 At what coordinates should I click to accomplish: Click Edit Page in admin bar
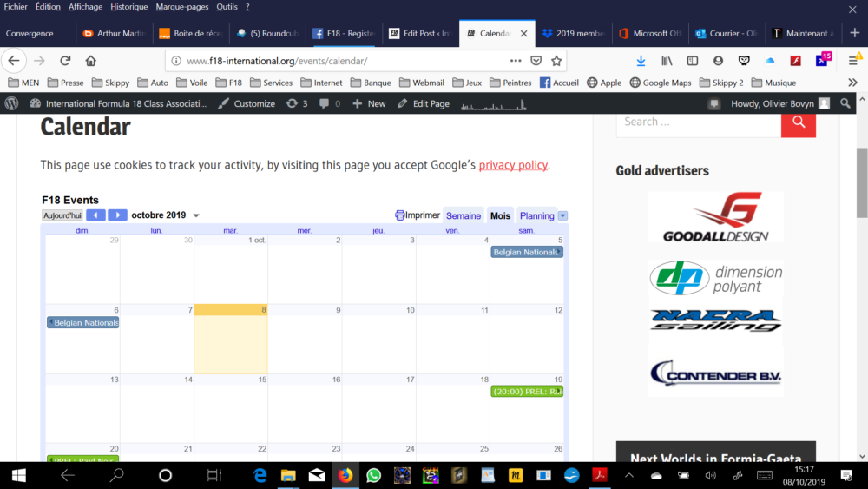pos(424,103)
